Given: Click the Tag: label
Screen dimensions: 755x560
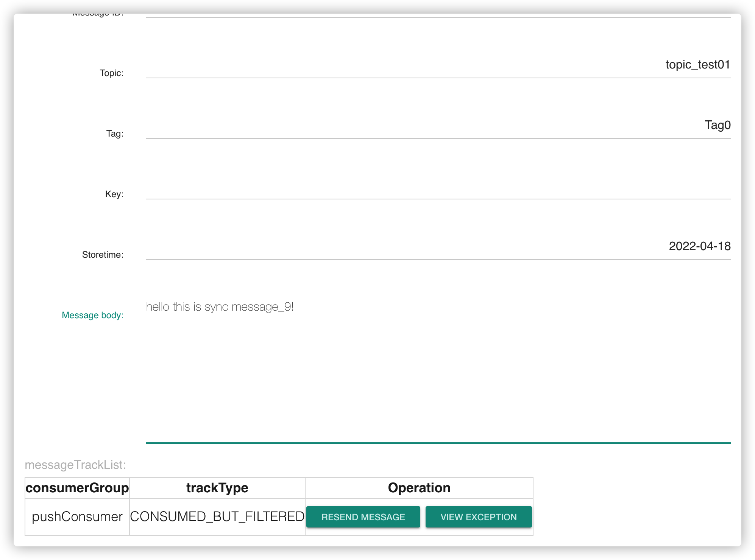Looking at the screenshot, I should click(115, 134).
